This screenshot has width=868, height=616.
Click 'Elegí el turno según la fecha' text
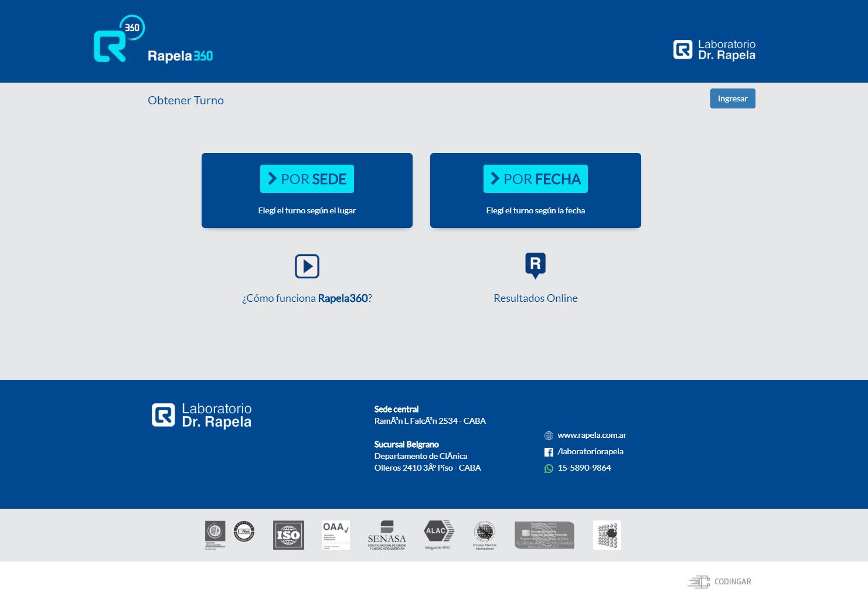(536, 210)
